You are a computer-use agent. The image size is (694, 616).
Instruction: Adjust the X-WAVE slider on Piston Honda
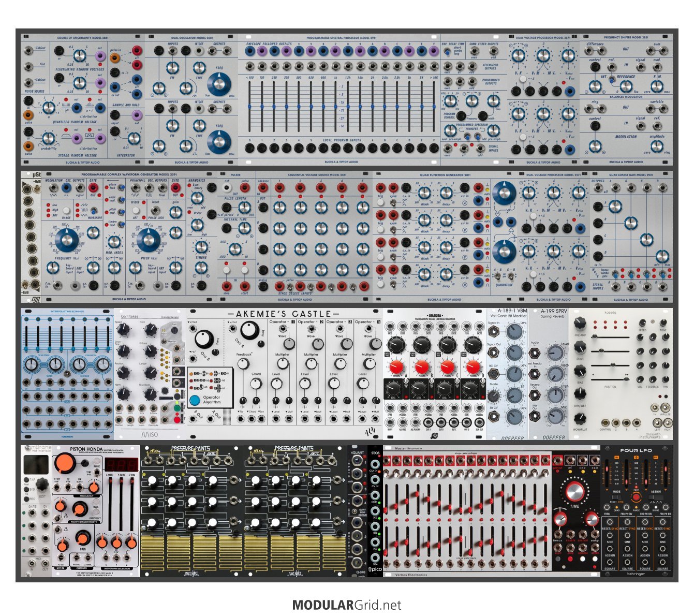(x=110, y=505)
